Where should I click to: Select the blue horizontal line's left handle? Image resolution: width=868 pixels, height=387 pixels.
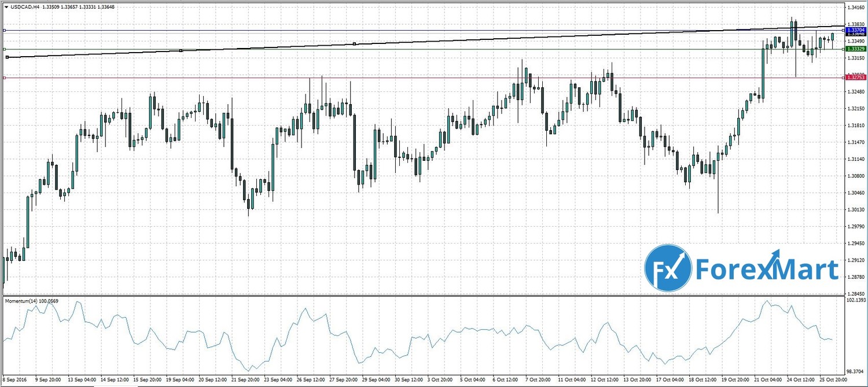point(4,30)
